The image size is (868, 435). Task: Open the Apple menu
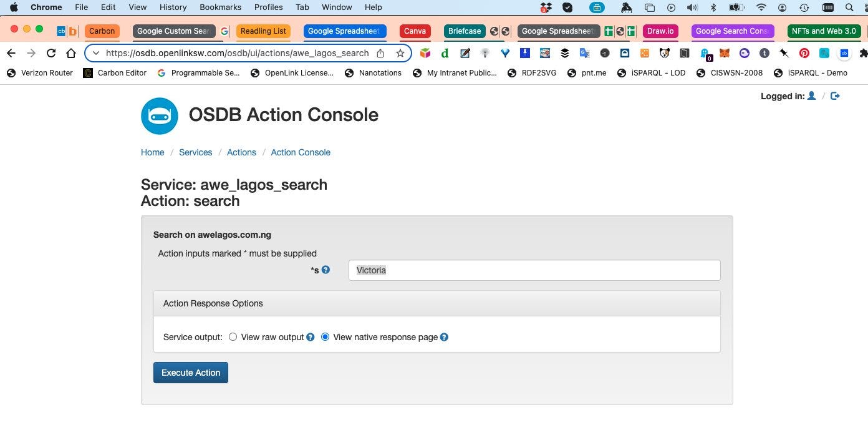14,7
